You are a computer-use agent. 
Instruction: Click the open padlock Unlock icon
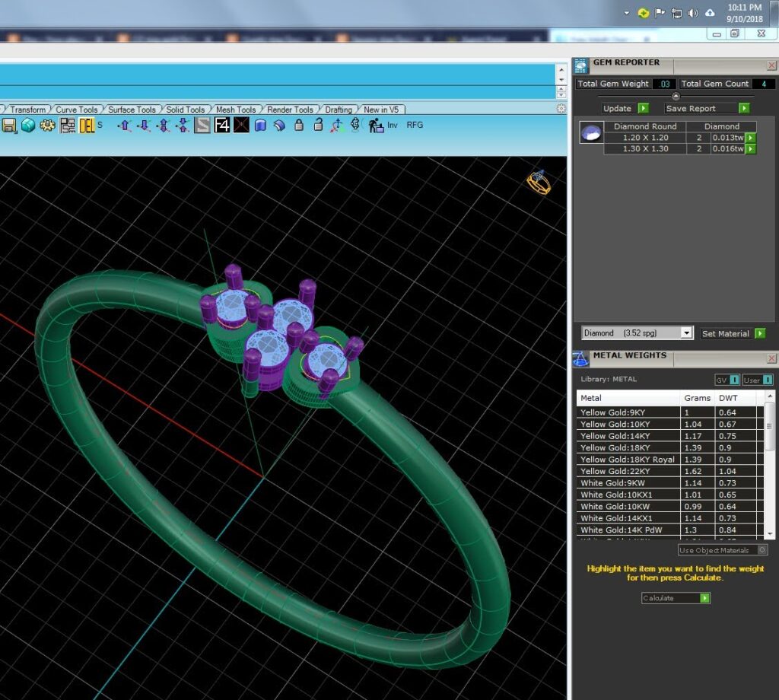[x=319, y=125]
